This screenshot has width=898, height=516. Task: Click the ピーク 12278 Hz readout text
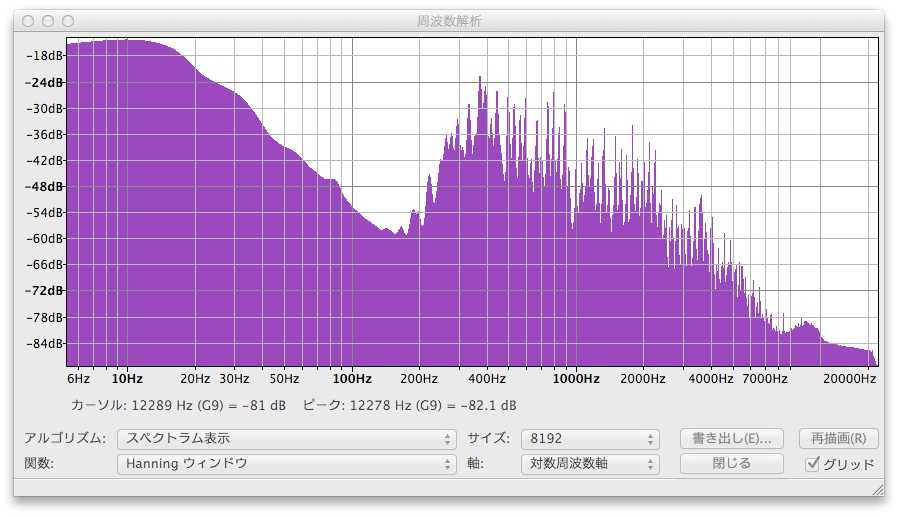409,405
